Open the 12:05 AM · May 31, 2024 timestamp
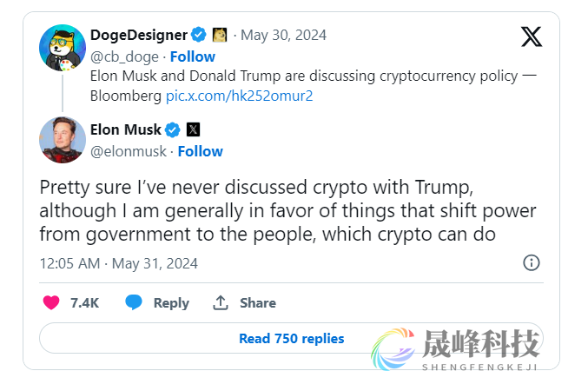 tap(119, 263)
